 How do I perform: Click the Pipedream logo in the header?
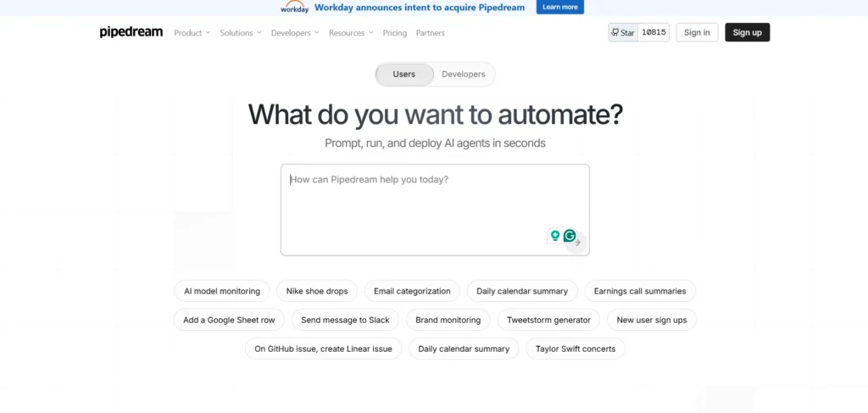tap(131, 32)
